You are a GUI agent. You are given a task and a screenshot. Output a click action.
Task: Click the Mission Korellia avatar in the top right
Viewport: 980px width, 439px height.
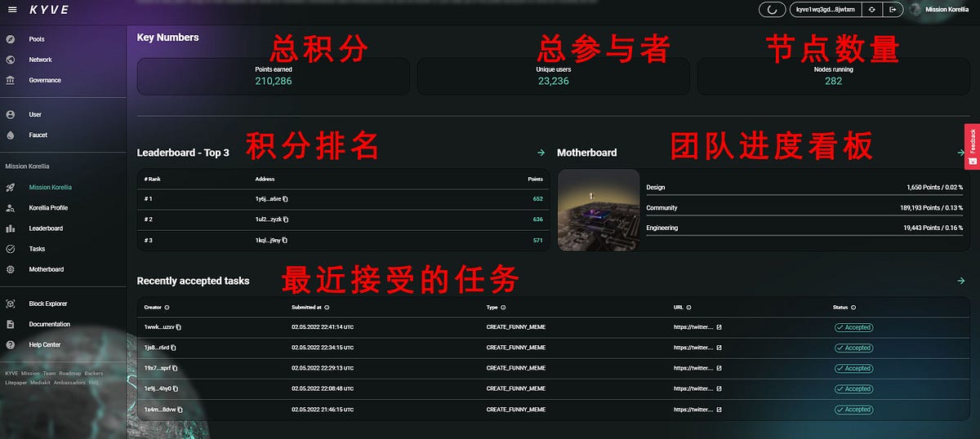(915, 10)
